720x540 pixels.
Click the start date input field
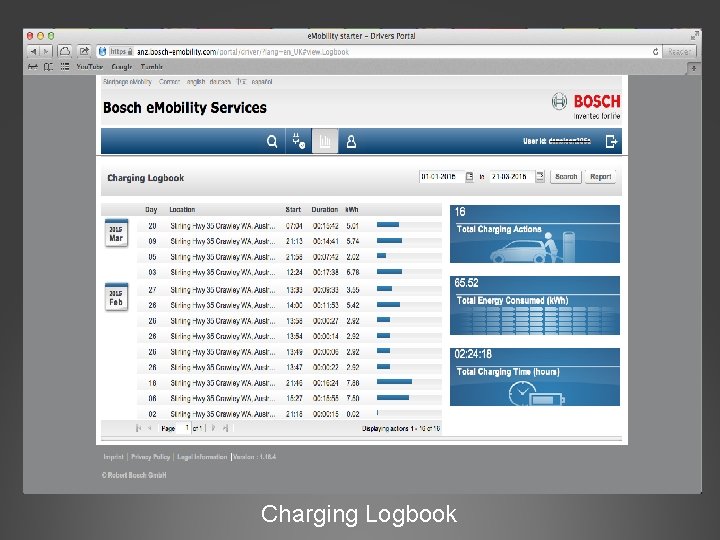[442, 177]
